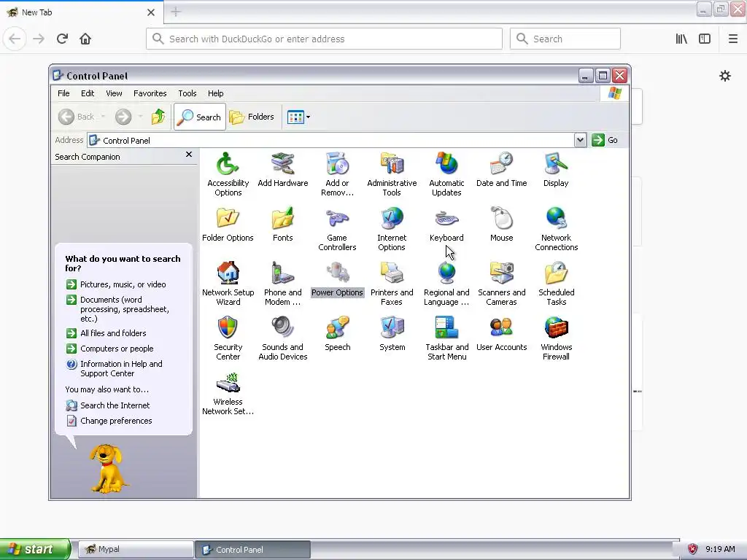Open Date and Time settings
Viewport: 747px width, 560px height.
(x=501, y=169)
